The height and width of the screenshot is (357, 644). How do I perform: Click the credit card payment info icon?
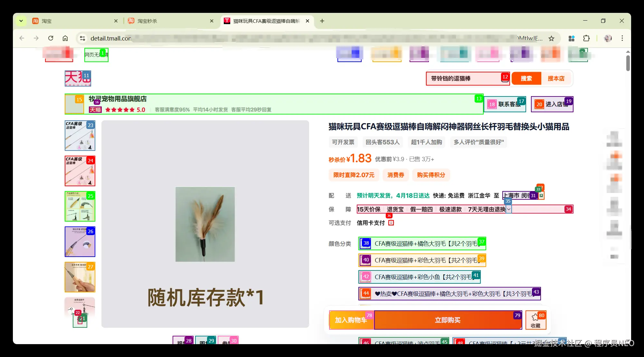coord(391,223)
